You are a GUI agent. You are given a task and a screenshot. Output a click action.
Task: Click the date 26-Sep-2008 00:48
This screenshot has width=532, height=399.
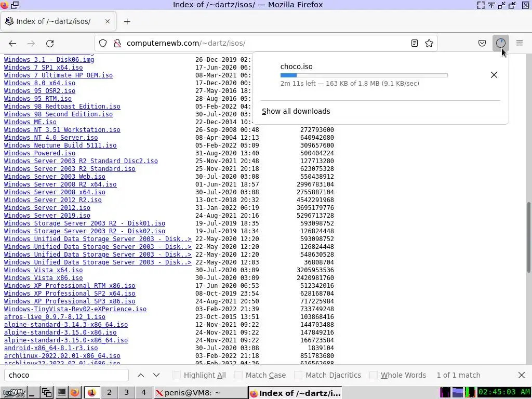[x=227, y=129]
